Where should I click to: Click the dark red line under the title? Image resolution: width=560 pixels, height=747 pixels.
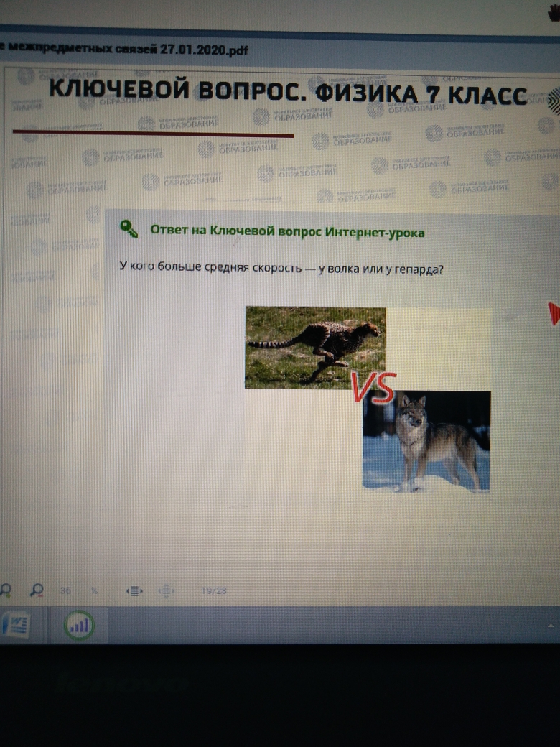click(153, 134)
